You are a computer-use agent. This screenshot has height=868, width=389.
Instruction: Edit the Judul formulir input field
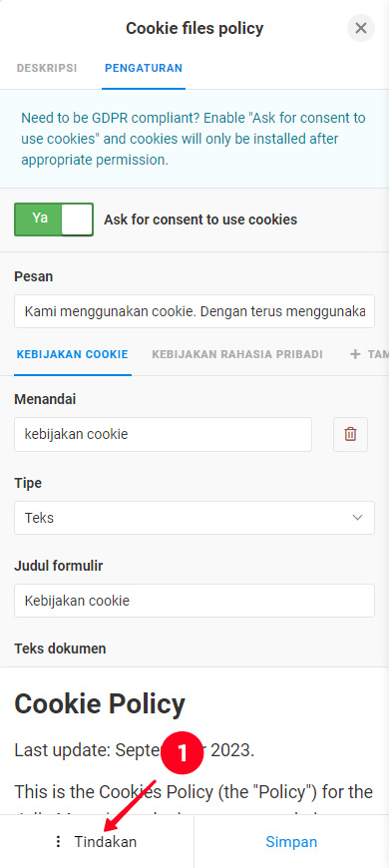tap(194, 601)
